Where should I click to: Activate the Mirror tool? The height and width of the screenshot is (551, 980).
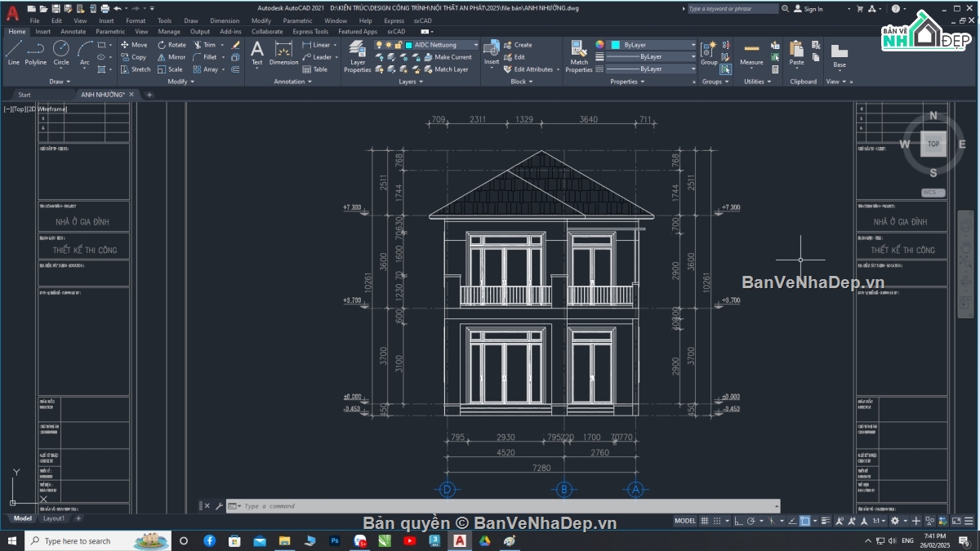(177, 57)
